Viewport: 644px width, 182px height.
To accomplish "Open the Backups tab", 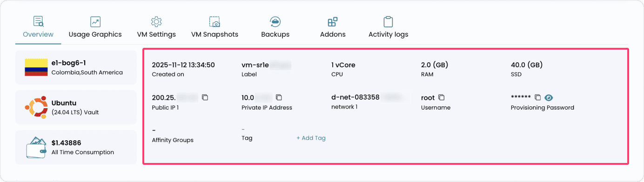I will (275, 28).
